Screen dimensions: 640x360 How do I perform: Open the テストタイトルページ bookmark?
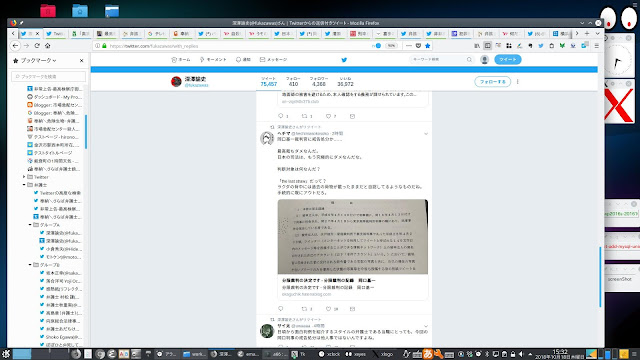coord(50,153)
